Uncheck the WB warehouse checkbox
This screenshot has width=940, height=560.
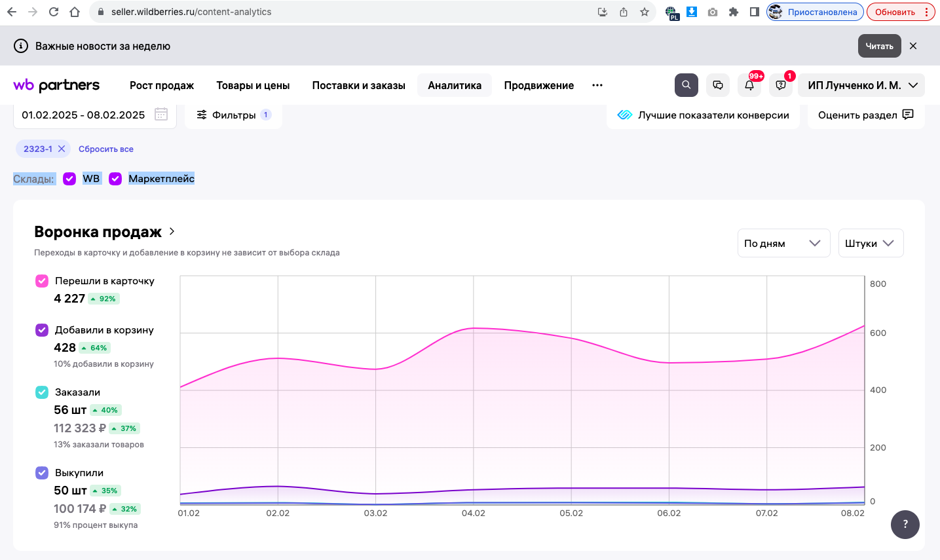coord(69,179)
